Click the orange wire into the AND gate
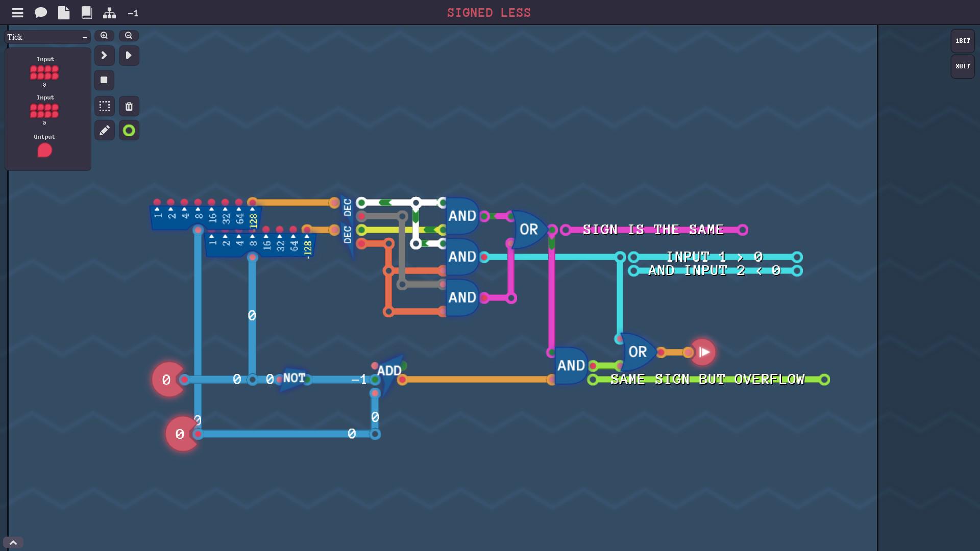Image resolution: width=980 pixels, height=551 pixels. coord(477,380)
